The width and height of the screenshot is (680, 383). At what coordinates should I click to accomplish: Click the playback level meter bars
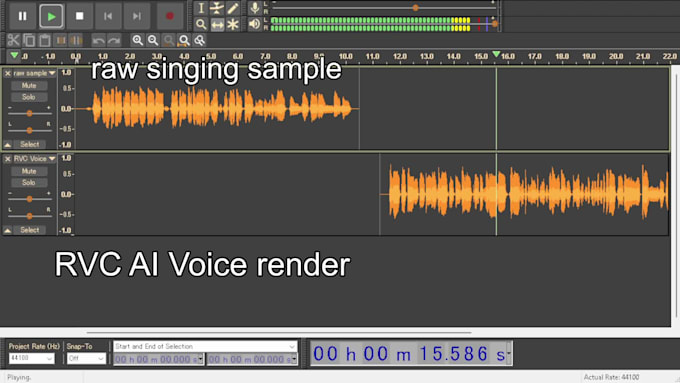(x=370, y=24)
